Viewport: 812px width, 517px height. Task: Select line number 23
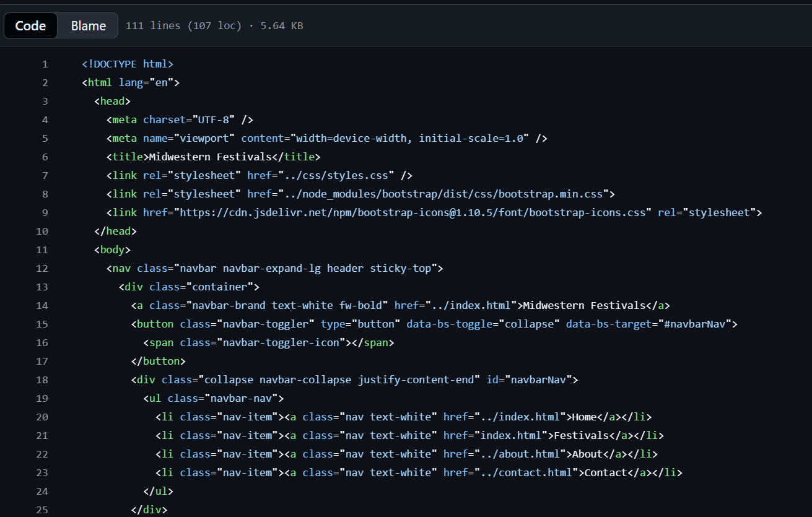[42, 472]
